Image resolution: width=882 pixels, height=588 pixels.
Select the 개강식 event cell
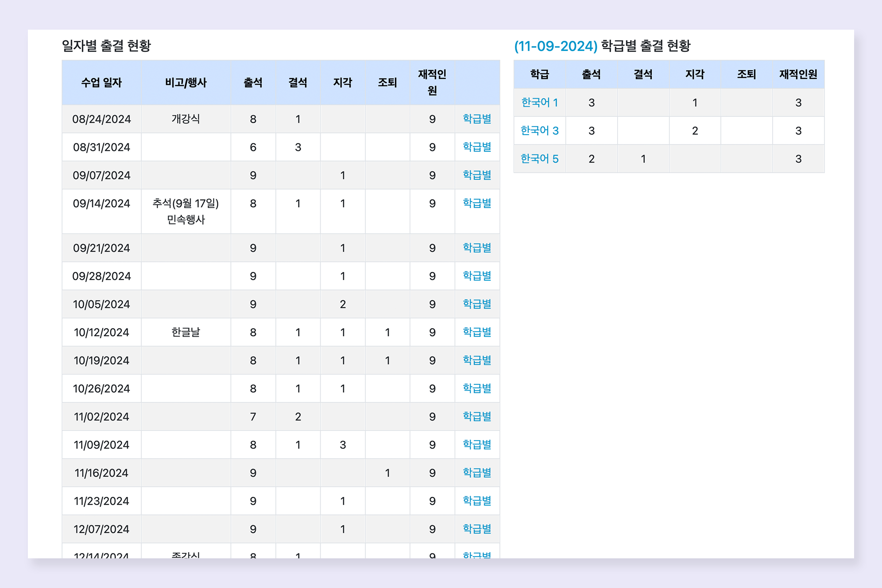coord(186,119)
